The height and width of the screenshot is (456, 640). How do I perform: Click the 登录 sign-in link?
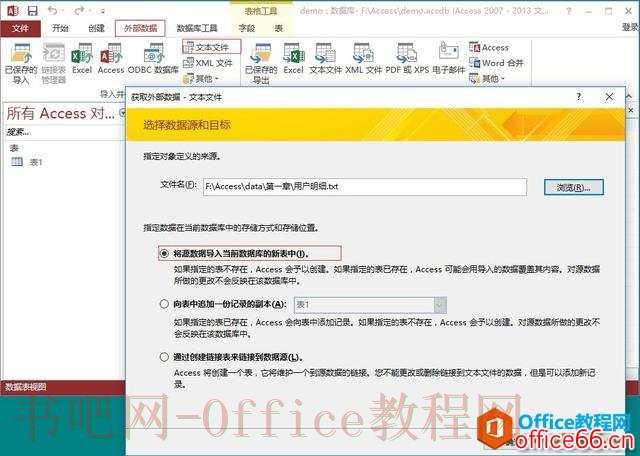pos(631,27)
